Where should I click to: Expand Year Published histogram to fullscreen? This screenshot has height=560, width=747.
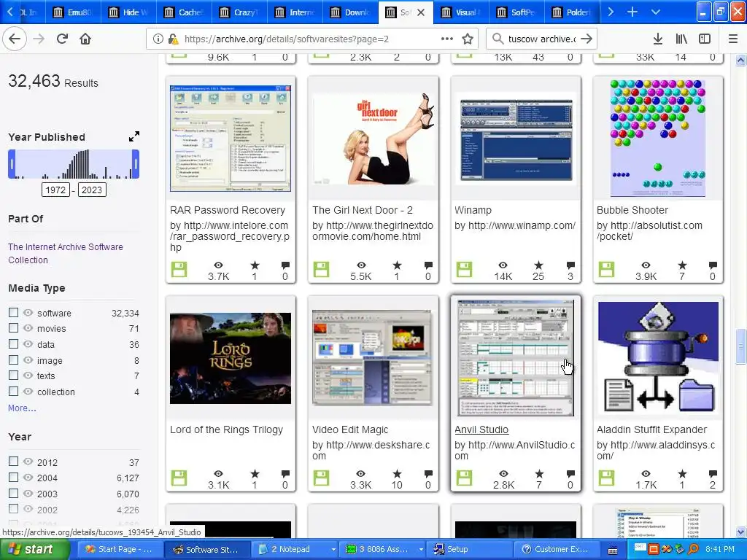click(134, 136)
